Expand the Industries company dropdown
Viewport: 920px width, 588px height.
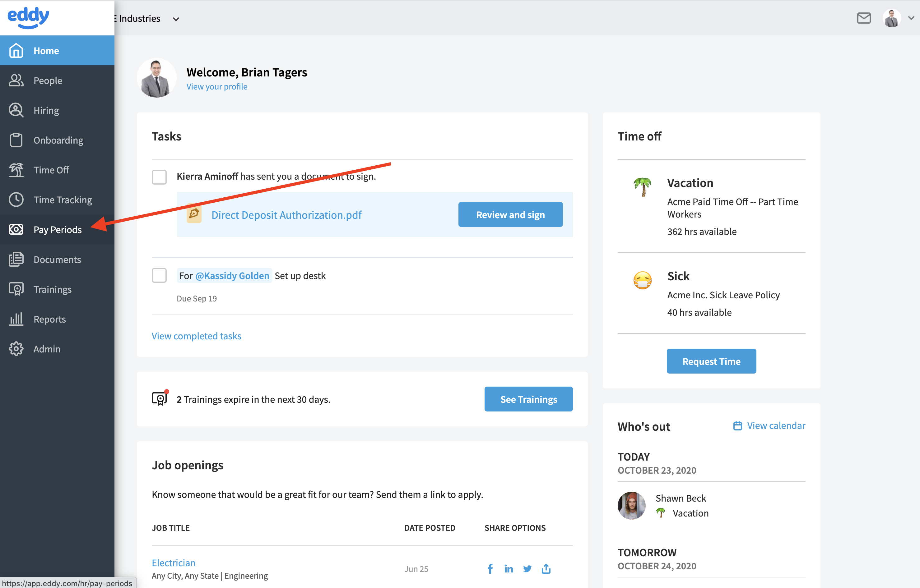click(176, 19)
